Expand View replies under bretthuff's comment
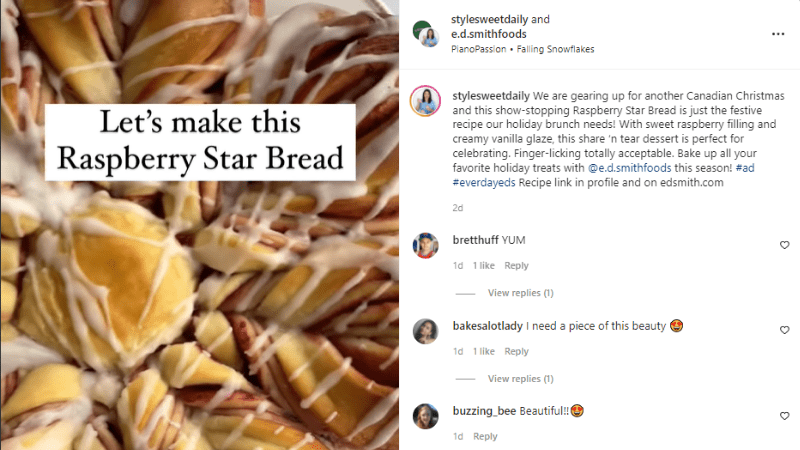 (x=520, y=293)
